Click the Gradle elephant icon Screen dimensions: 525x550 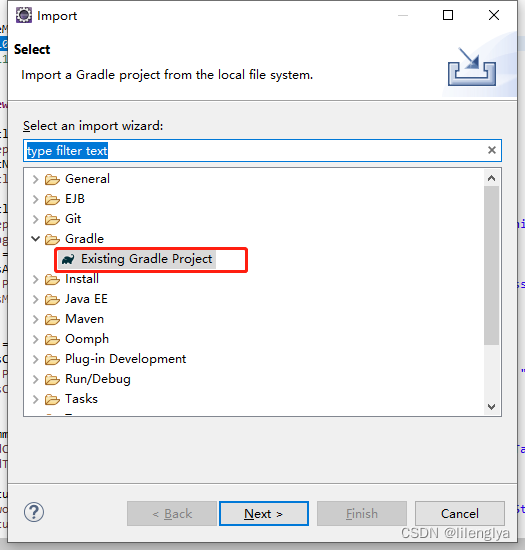coord(68,259)
